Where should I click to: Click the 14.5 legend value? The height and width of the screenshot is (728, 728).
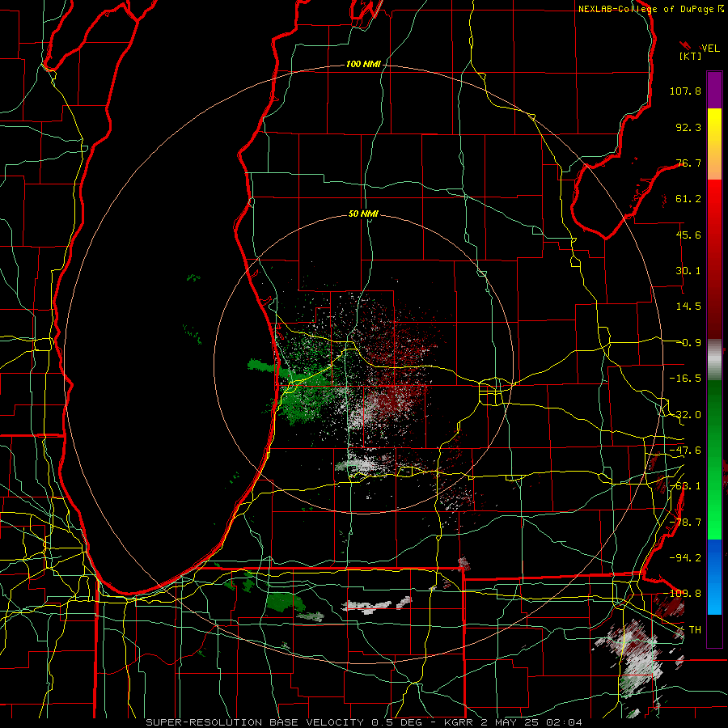pyautogui.click(x=688, y=307)
